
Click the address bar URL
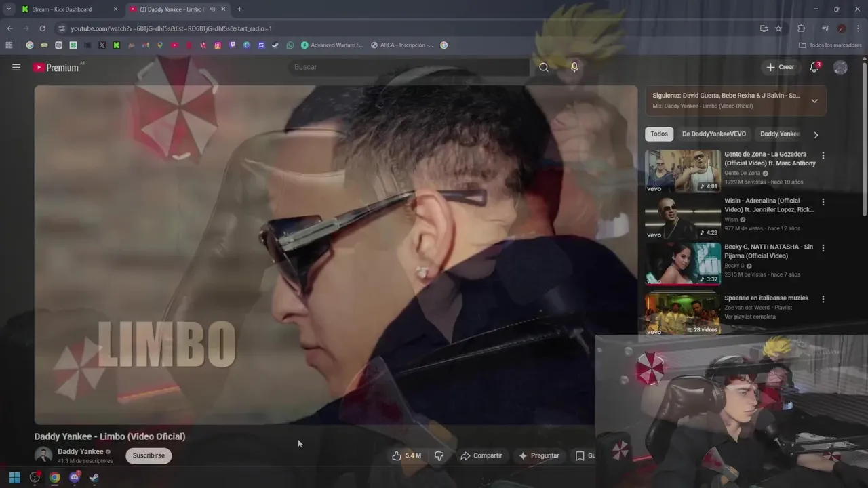(171, 28)
